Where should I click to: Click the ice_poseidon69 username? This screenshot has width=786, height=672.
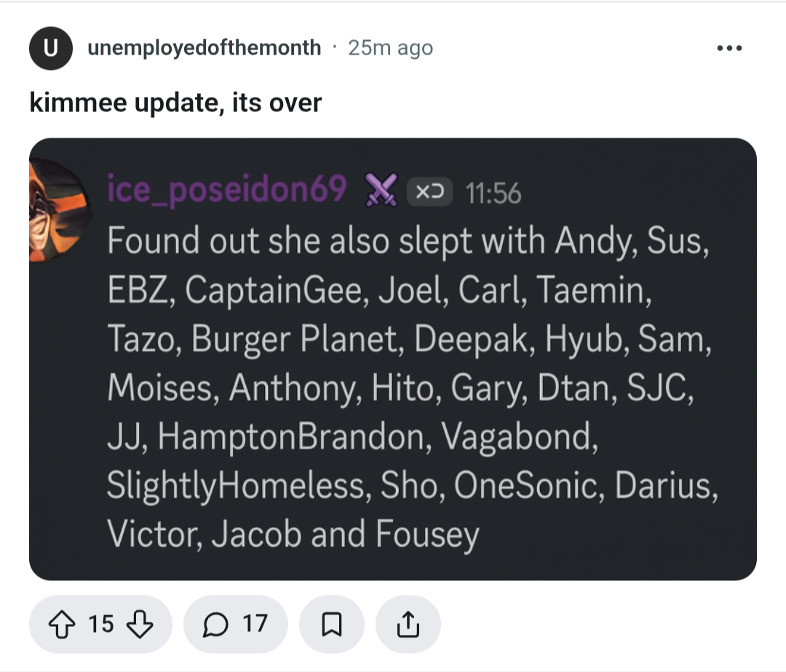pyautogui.click(x=226, y=191)
